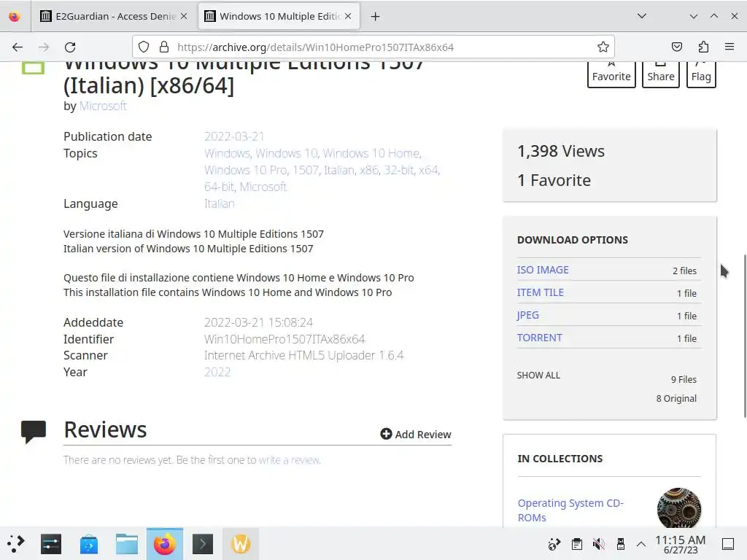This screenshot has height=560, width=747.
Task: Open the 64-bit topic link
Action: coord(219,187)
